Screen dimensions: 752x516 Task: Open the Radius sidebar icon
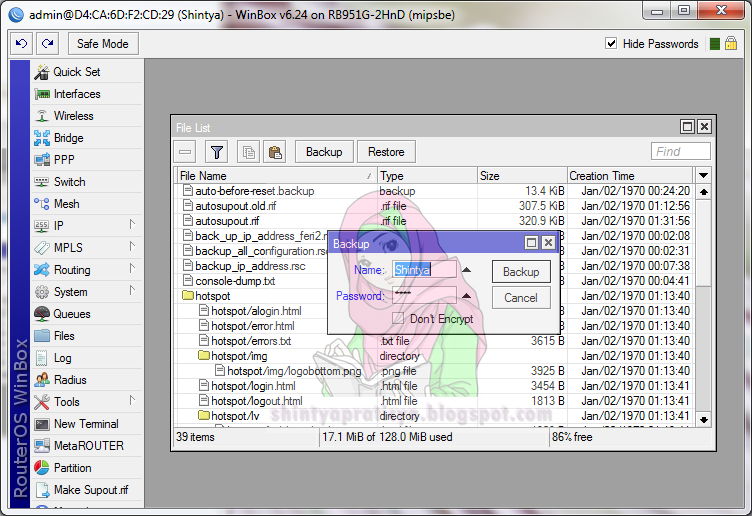click(42, 380)
